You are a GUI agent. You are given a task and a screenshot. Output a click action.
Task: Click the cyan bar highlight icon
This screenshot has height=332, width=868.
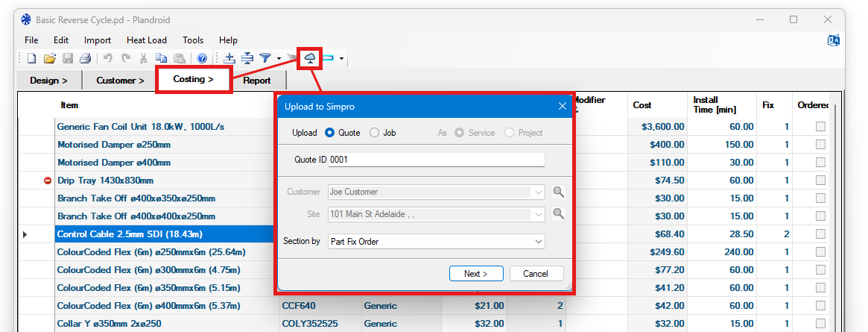(x=329, y=57)
